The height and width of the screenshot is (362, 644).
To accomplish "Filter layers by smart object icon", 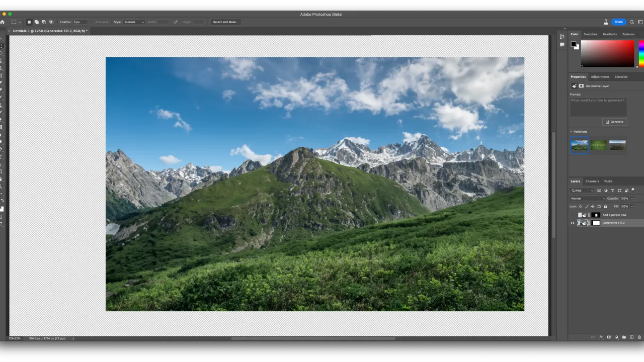I will click(626, 191).
